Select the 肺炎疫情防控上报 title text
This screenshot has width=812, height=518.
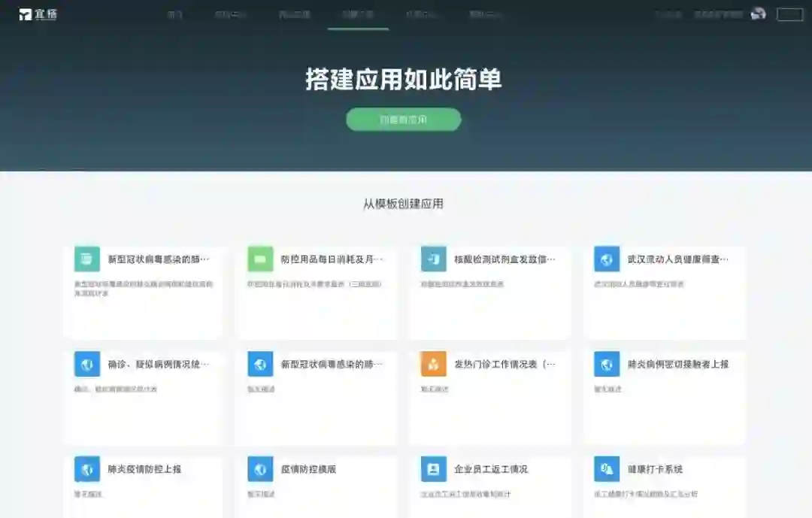click(144, 469)
